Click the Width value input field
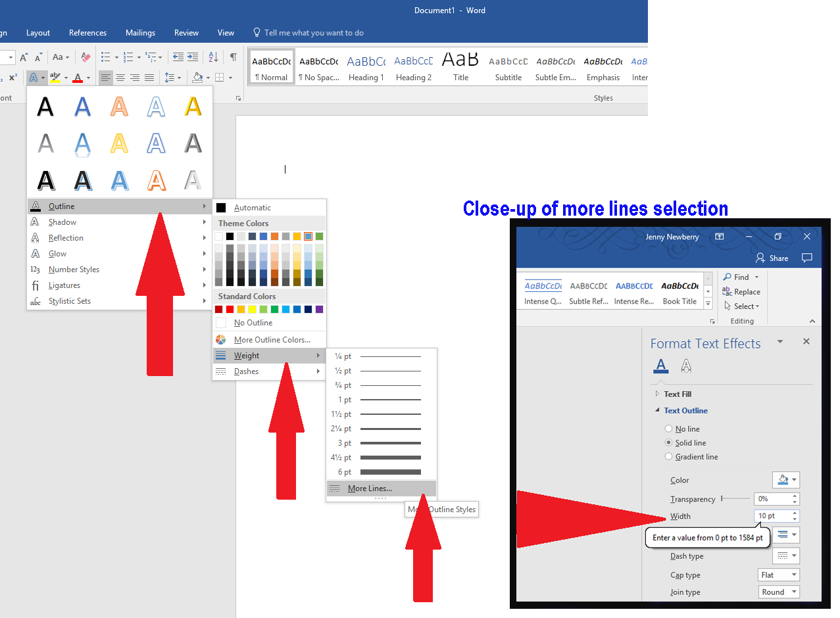Image resolution: width=840 pixels, height=618 pixels. tap(773, 516)
